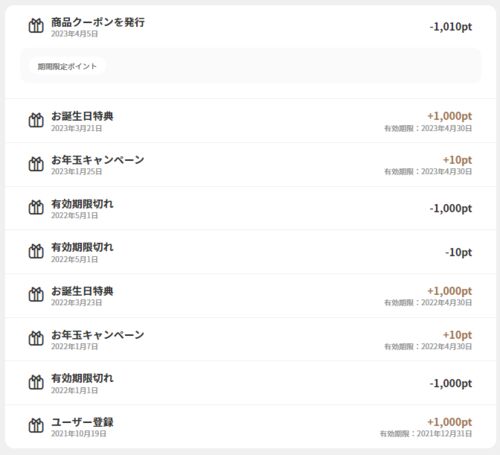Click gift icon for 2022年1月1日 有効期限切れ
The width and height of the screenshot is (500, 455).
tap(36, 382)
